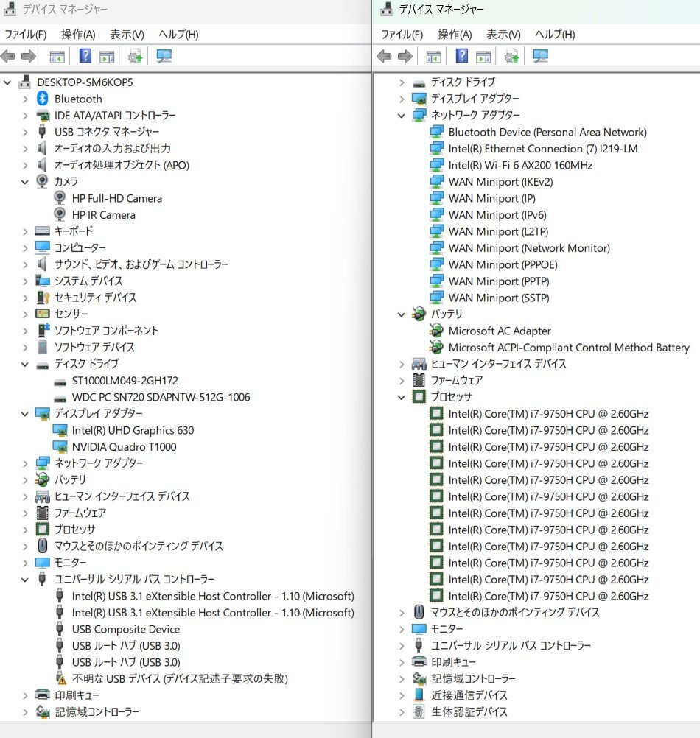Click セキュリティ デバイス key icon
Viewport: 700px width, 738px height.
coord(42,298)
